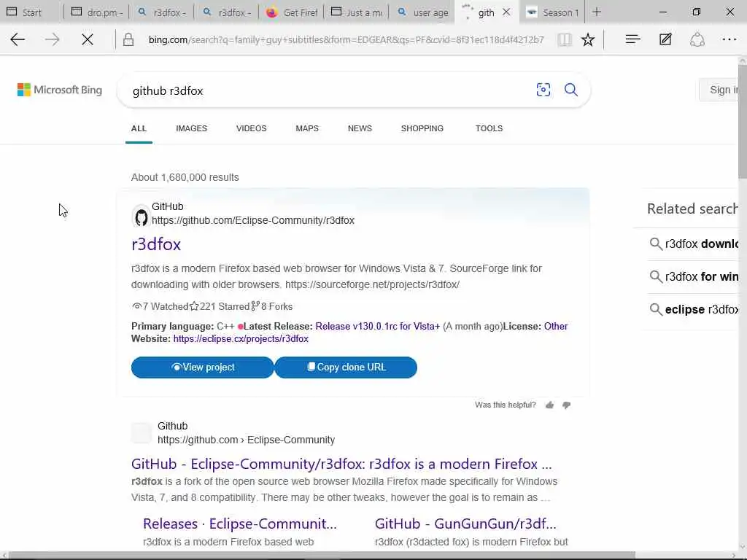Click the eclipse r3dfox related search
747x560 pixels.
694,309
